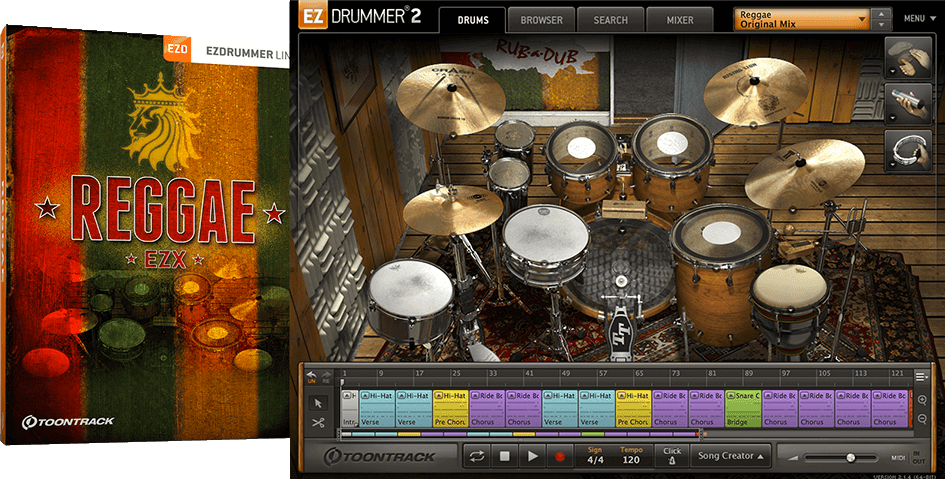The image size is (945, 479).
Task: Select the yellow Pre Chorus block under bar 25
Action: [450, 409]
